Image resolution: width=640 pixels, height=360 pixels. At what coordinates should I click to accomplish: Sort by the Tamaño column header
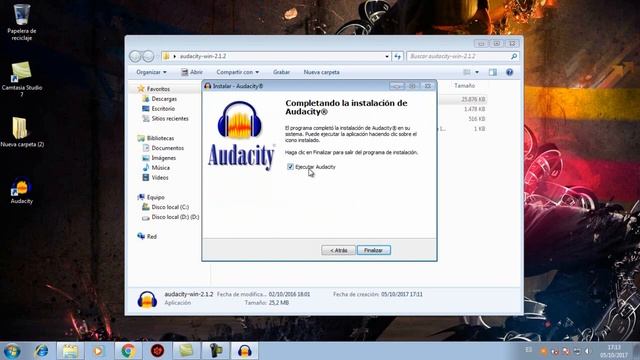point(464,86)
